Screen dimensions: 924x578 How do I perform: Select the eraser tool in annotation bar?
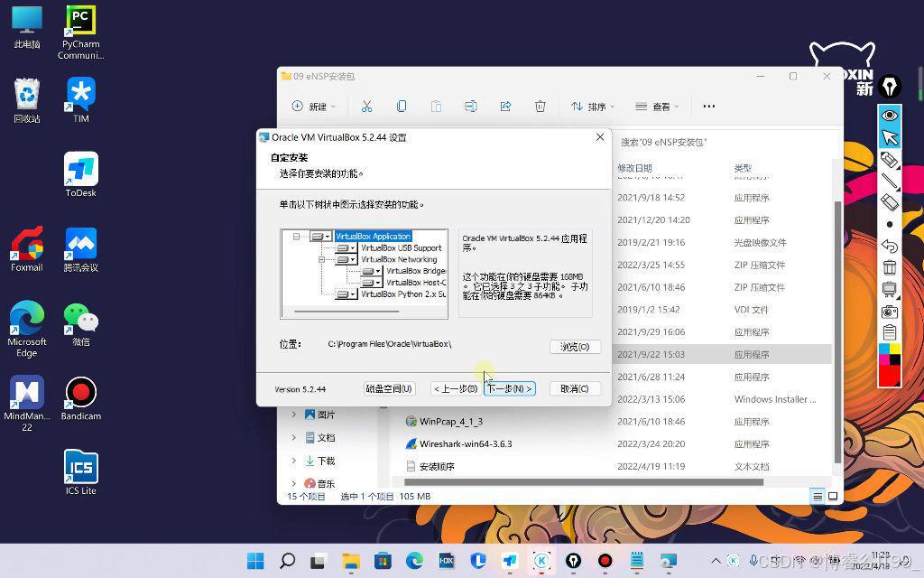pyautogui.click(x=889, y=202)
